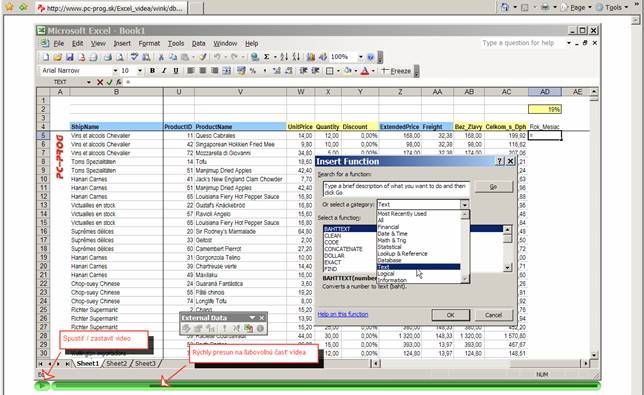644x395 pixels.
Task: Switch to the Sheet2 tab
Action: tap(117, 363)
